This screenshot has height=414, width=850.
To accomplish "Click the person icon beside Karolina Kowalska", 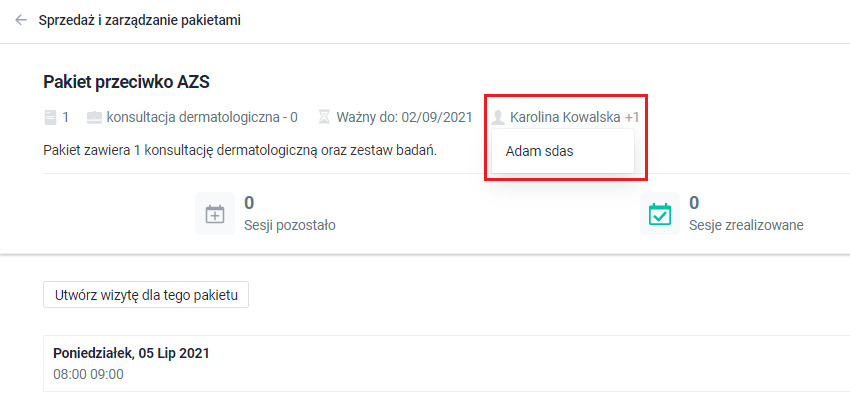I will coord(498,117).
